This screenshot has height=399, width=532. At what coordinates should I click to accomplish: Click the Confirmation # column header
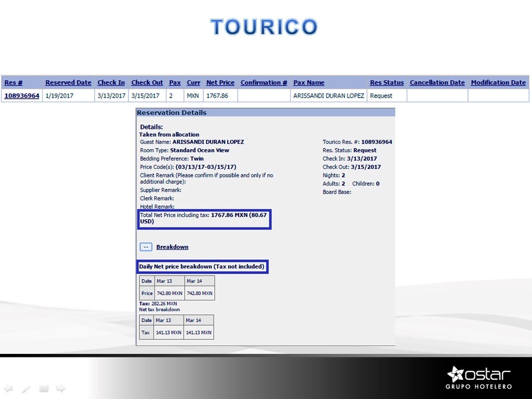(264, 83)
